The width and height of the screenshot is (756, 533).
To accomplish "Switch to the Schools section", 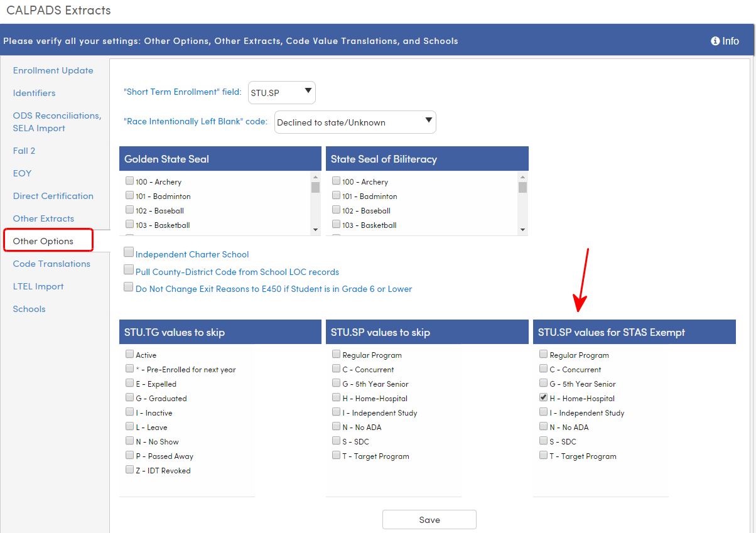I will (29, 308).
